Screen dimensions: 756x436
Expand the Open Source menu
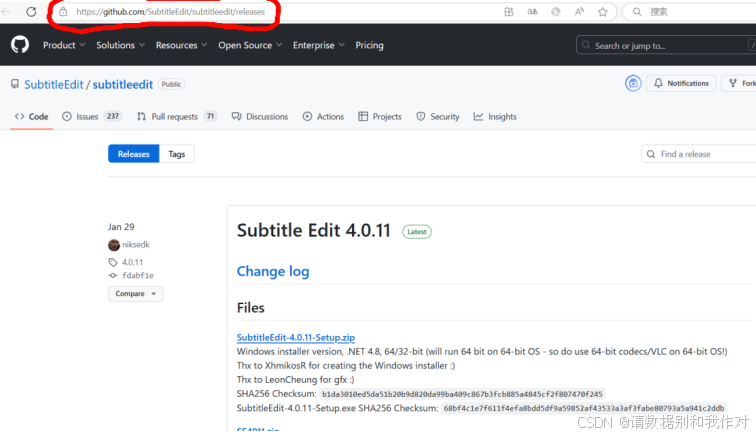tap(250, 45)
